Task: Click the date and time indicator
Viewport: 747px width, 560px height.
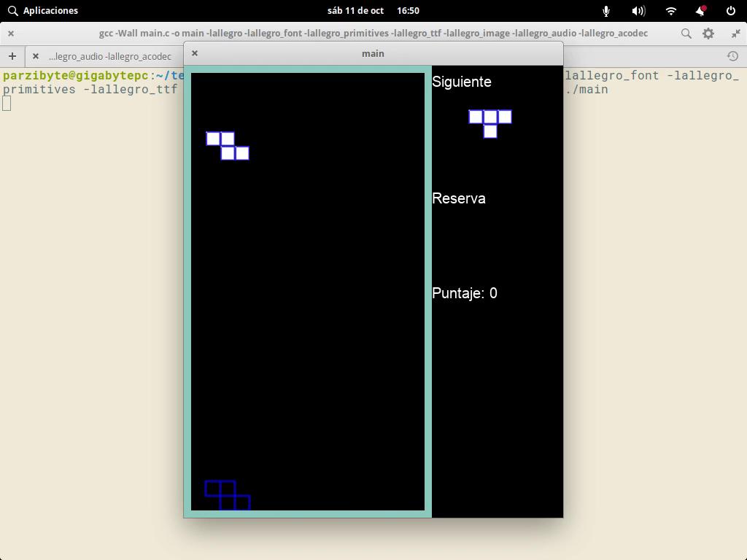Action: [x=373, y=11]
